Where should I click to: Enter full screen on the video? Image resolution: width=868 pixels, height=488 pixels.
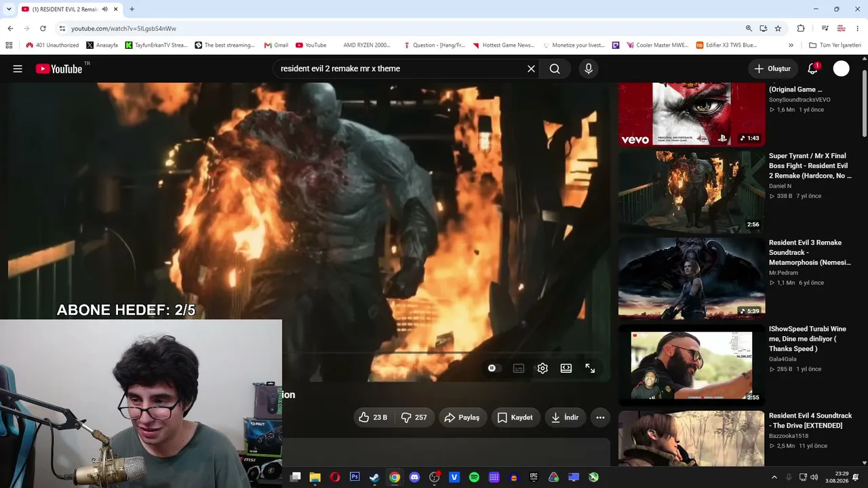click(590, 368)
